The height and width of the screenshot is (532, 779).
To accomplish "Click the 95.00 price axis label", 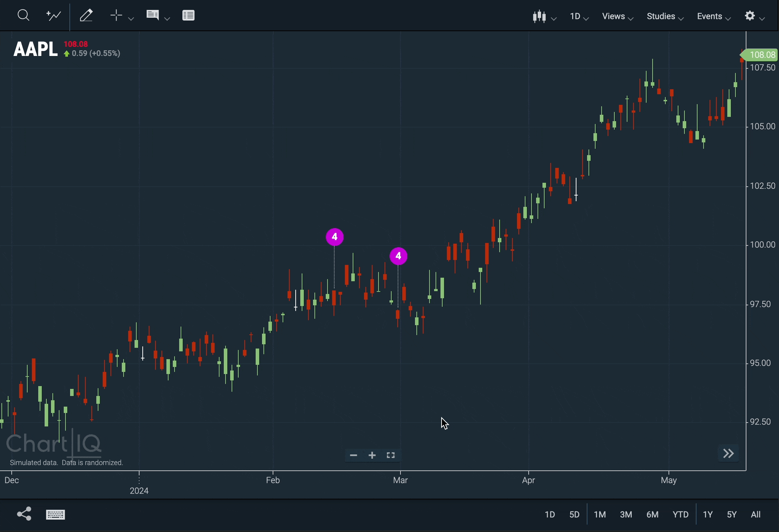I will (x=761, y=363).
